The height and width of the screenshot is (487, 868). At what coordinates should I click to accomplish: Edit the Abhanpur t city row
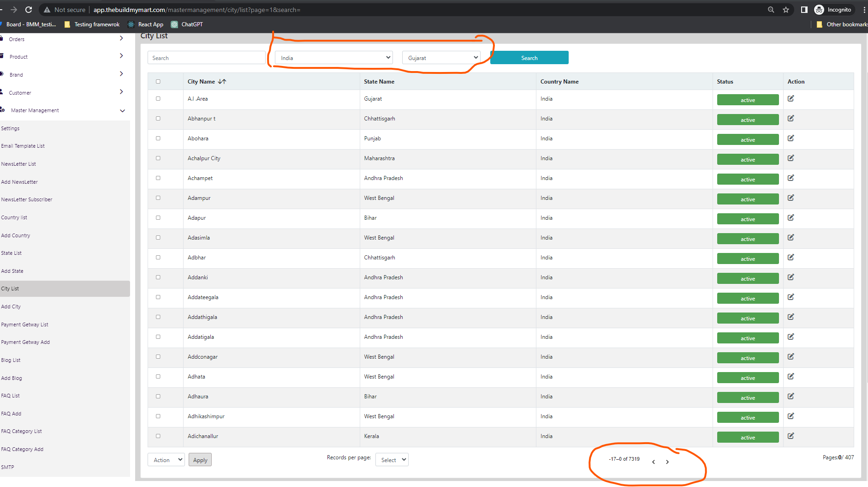tap(791, 118)
